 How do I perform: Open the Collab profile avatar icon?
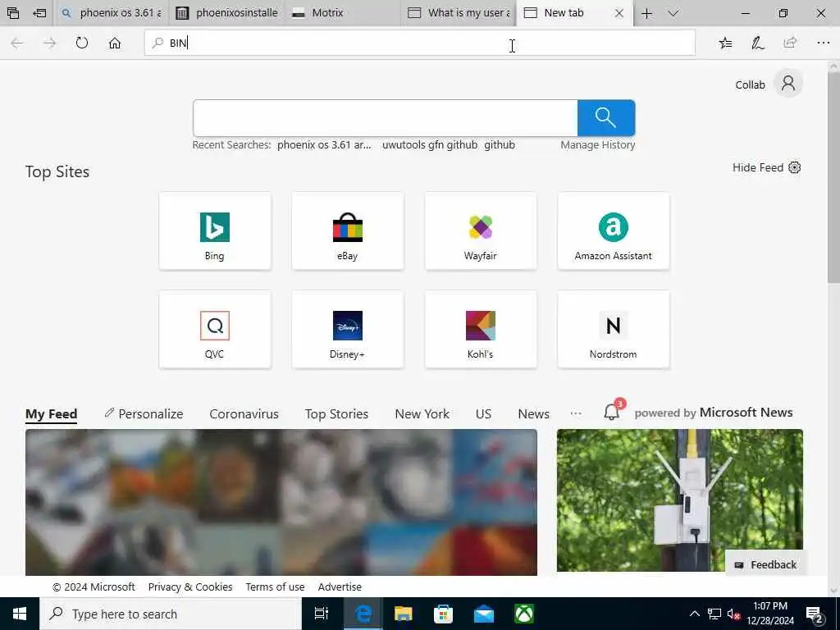click(788, 84)
